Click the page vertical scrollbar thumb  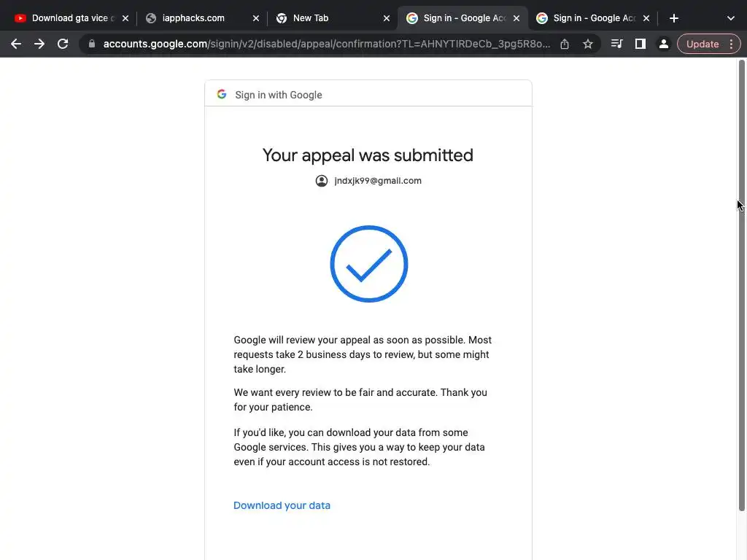tap(742, 286)
